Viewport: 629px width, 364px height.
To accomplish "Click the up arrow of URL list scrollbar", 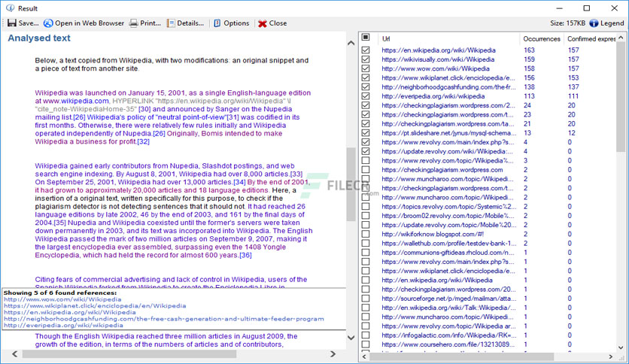I will click(621, 38).
